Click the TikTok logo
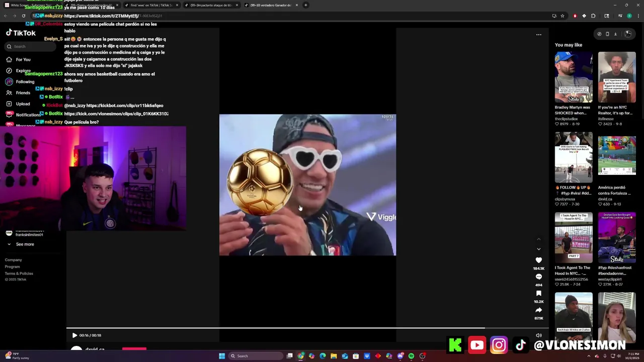644x362 pixels. click(x=21, y=33)
